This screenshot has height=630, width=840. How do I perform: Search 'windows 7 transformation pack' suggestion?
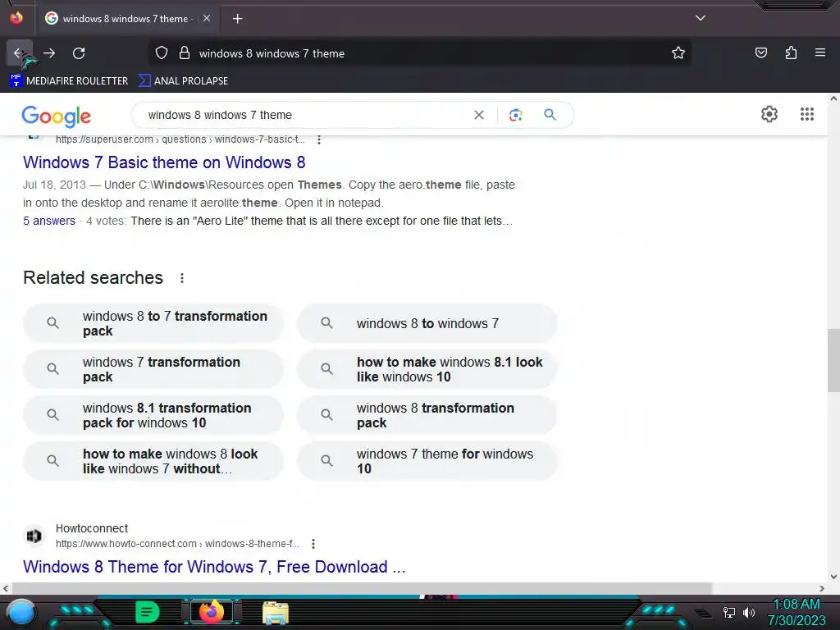pos(153,369)
